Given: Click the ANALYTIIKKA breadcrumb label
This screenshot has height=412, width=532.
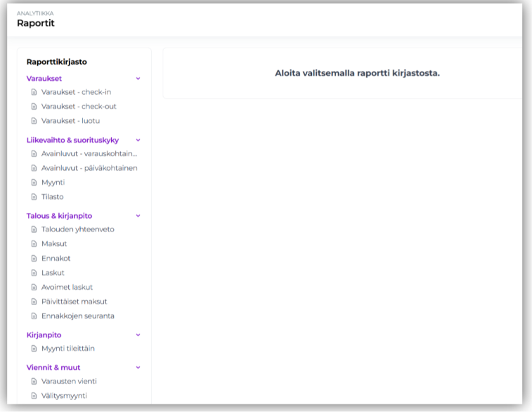Looking at the screenshot, I should coord(35,13).
